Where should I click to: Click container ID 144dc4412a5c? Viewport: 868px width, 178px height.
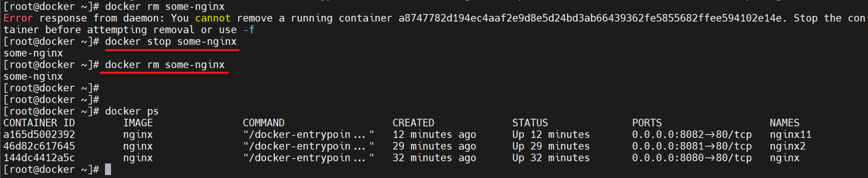39,158
